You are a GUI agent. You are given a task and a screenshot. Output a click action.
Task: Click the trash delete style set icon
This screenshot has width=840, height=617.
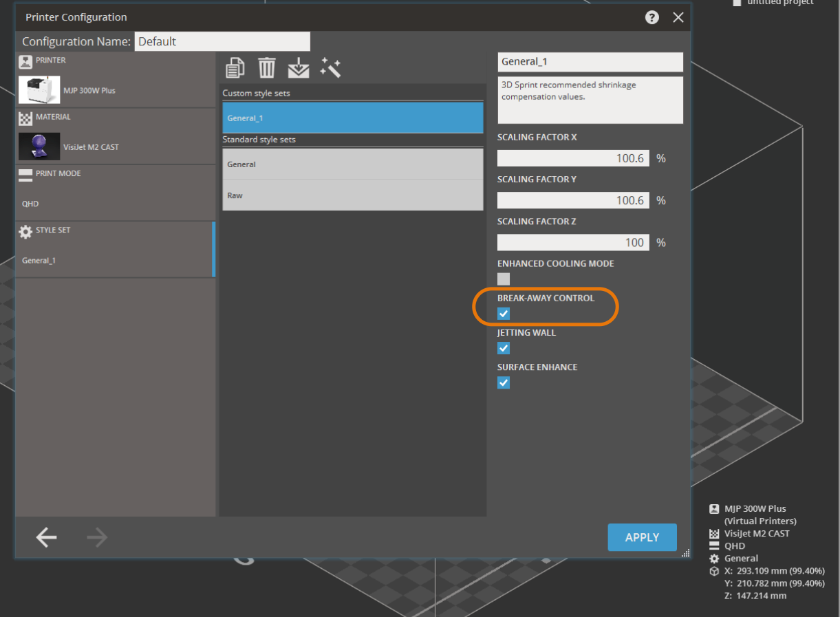click(x=267, y=68)
